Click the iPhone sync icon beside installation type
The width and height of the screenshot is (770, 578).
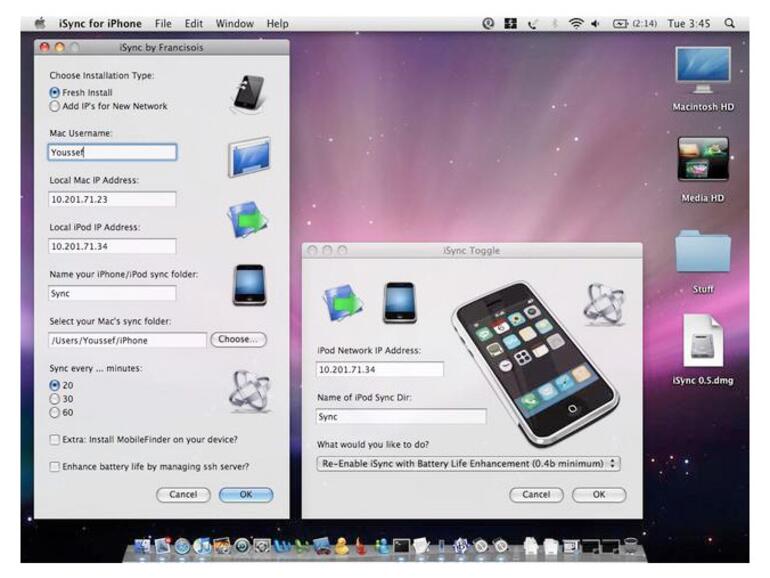click(x=249, y=93)
